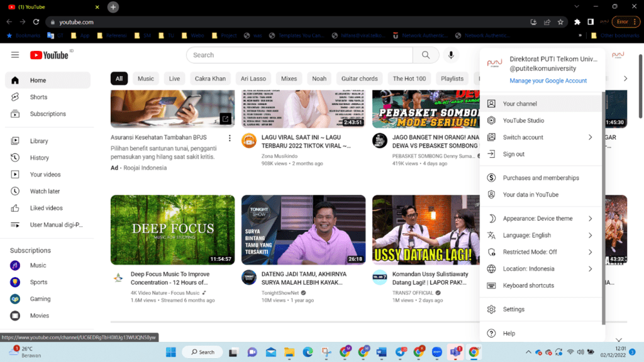The height and width of the screenshot is (362, 644).
Task: Open Your videos in sidebar
Action: click(x=48, y=175)
